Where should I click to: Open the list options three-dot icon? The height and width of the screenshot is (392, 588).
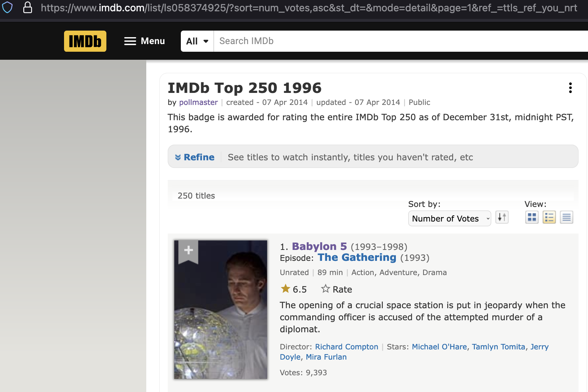570,88
